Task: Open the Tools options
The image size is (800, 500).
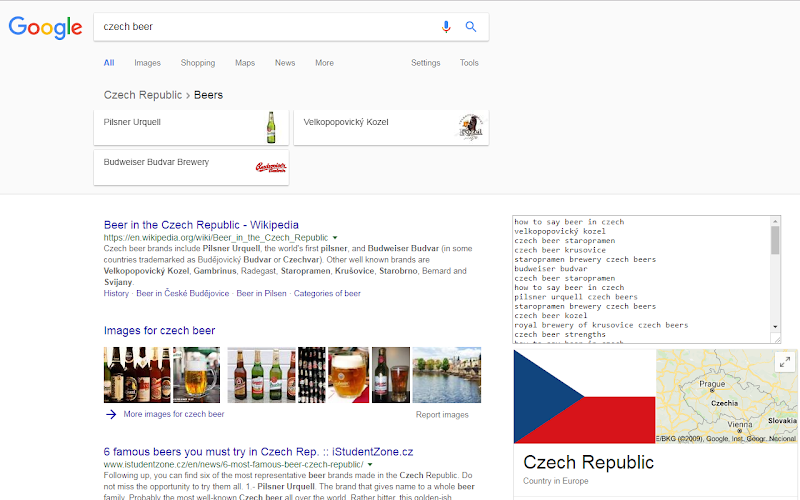Action: (x=469, y=63)
